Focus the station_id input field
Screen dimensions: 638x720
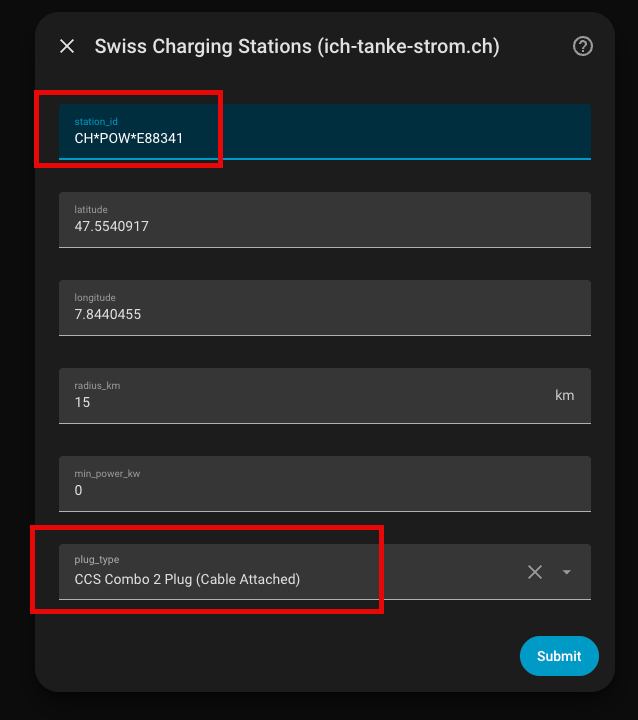(325, 132)
